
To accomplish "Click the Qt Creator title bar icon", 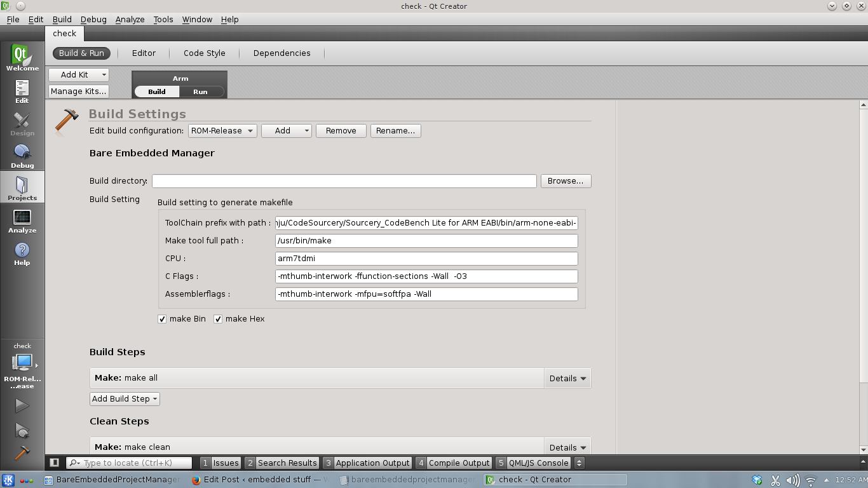I will (x=6, y=6).
